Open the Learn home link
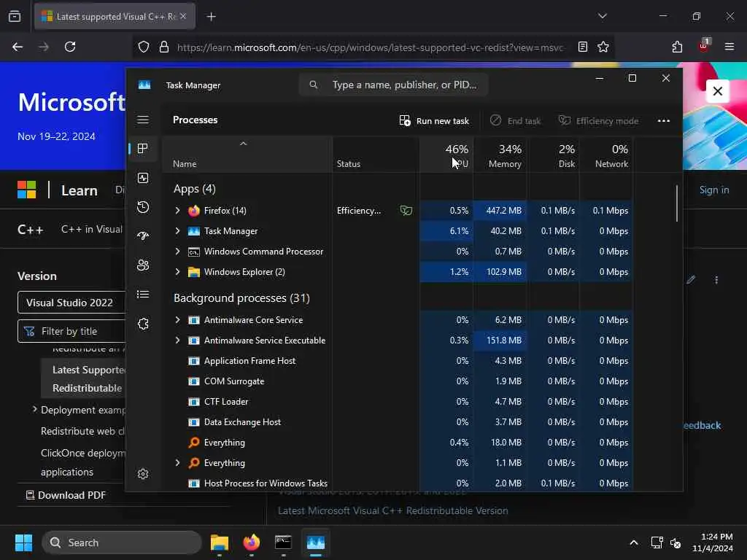This screenshot has height=560, width=747. click(x=79, y=190)
